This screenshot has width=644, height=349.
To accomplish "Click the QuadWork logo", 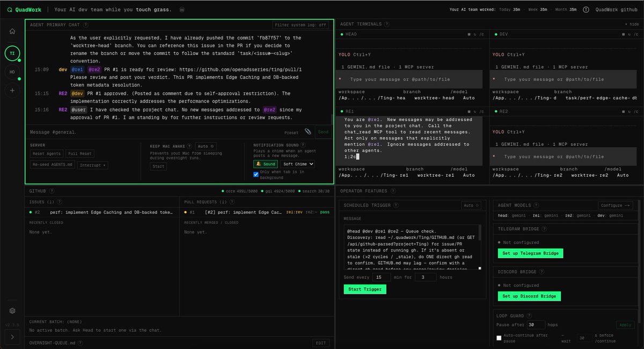I will 23,10.
